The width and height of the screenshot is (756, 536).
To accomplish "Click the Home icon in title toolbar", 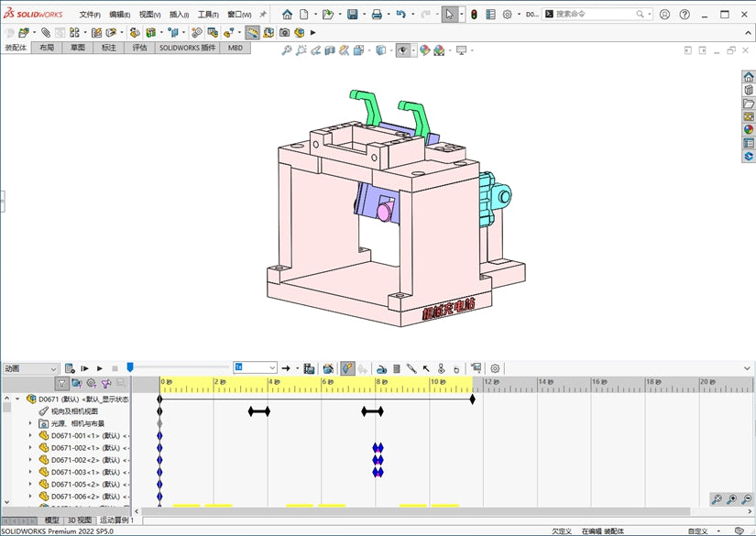I will pyautogui.click(x=287, y=15).
